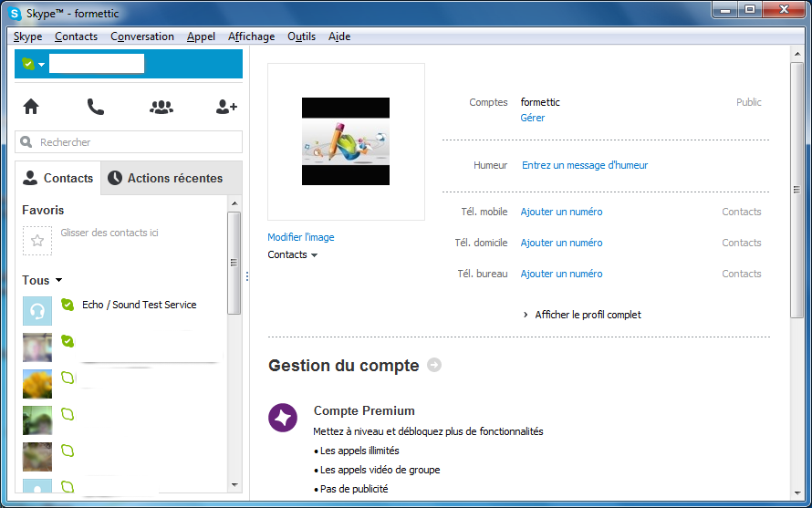The height and width of the screenshot is (508, 812).
Task: Add a number for Tél. mobile
Action: point(561,212)
